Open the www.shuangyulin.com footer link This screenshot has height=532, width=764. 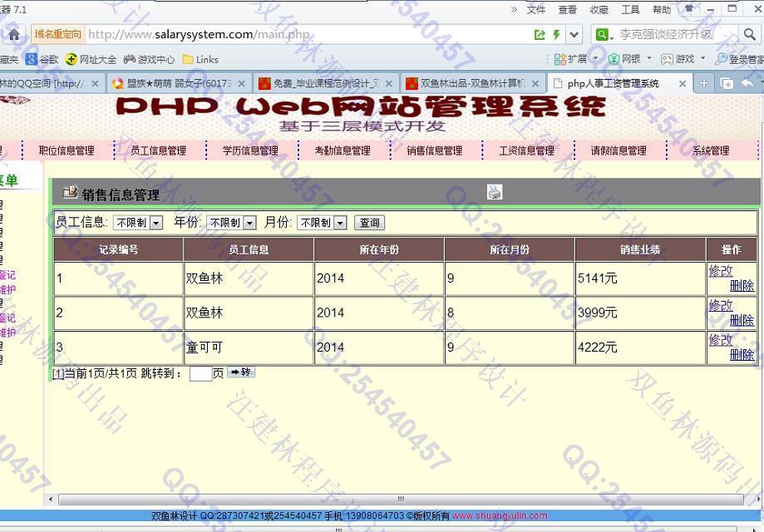500,515
